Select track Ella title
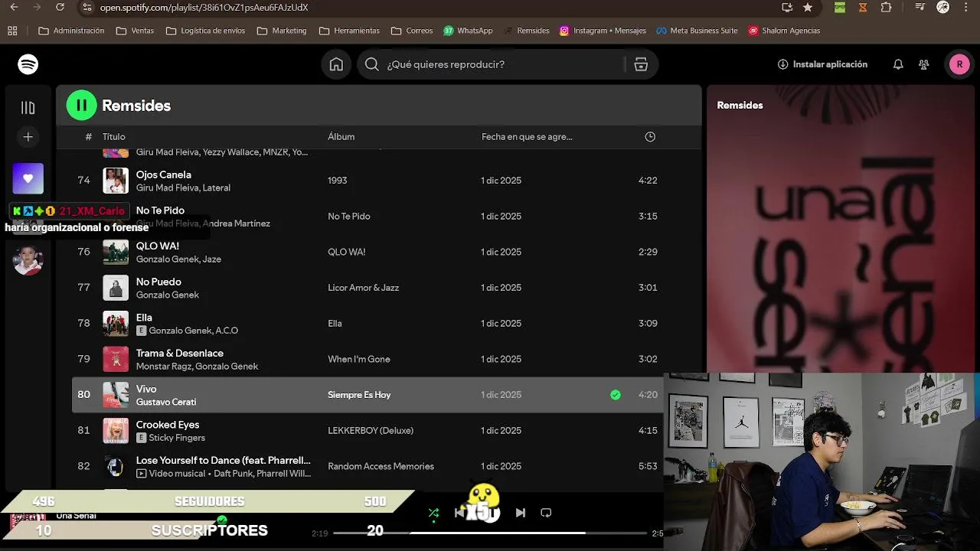Viewport: 980px width, 551px height. pyautogui.click(x=144, y=318)
